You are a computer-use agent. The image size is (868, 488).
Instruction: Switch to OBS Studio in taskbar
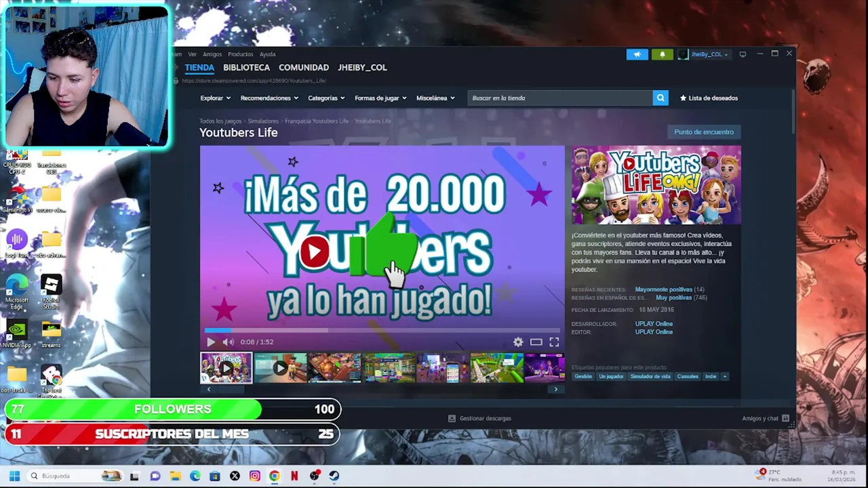click(x=315, y=476)
